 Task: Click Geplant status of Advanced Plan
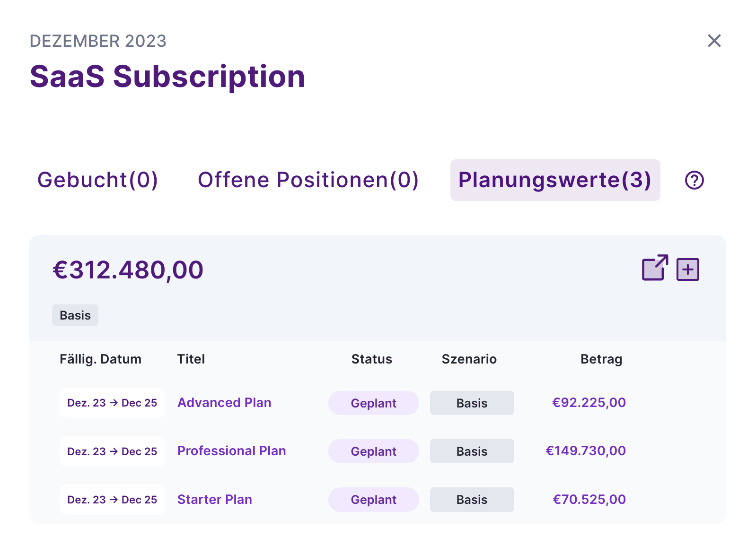pos(373,403)
